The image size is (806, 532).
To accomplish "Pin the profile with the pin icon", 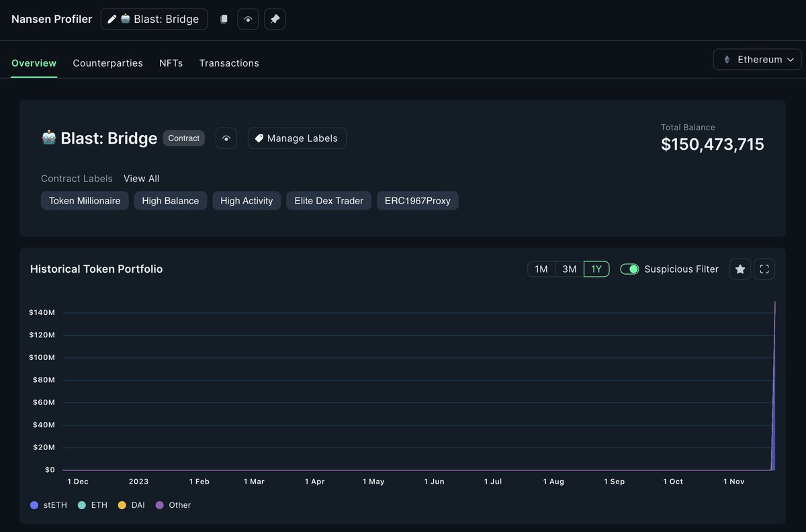I will pos(275,19).
